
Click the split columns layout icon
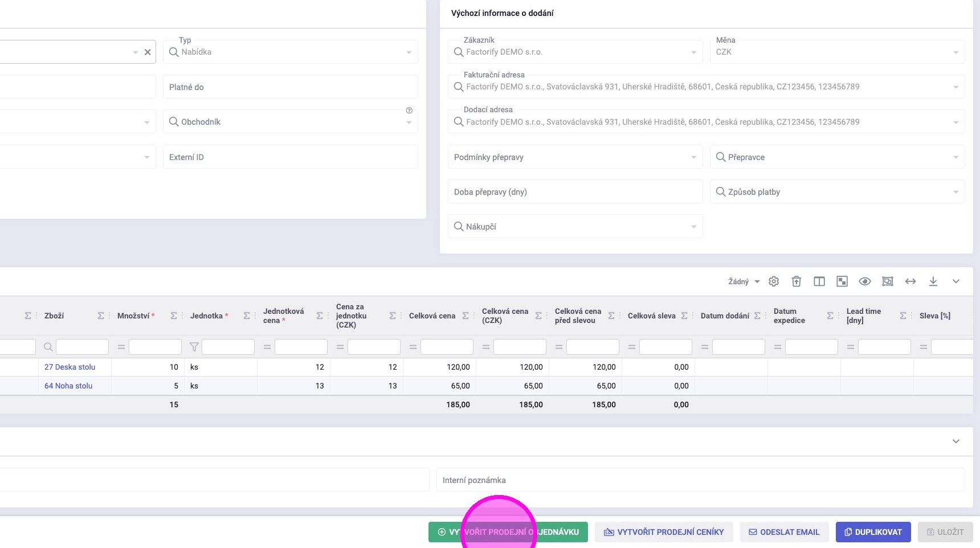click(x=819, y=281)
